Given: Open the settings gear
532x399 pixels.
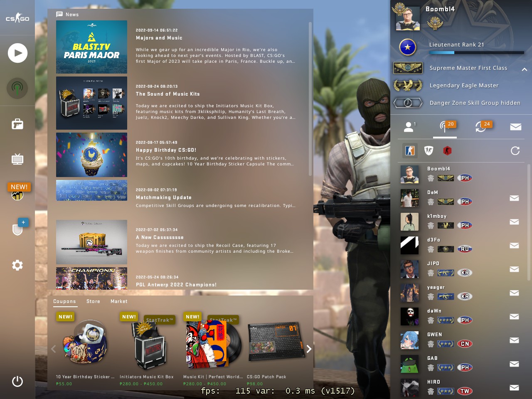Looking at the screenshot, I should pyautogui.click(x=17, y=265).
